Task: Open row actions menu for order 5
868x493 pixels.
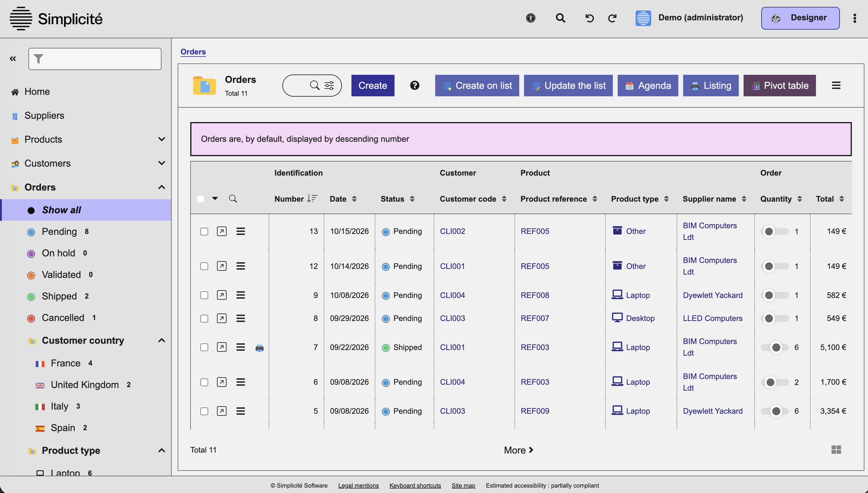Action: pos(240,411)
